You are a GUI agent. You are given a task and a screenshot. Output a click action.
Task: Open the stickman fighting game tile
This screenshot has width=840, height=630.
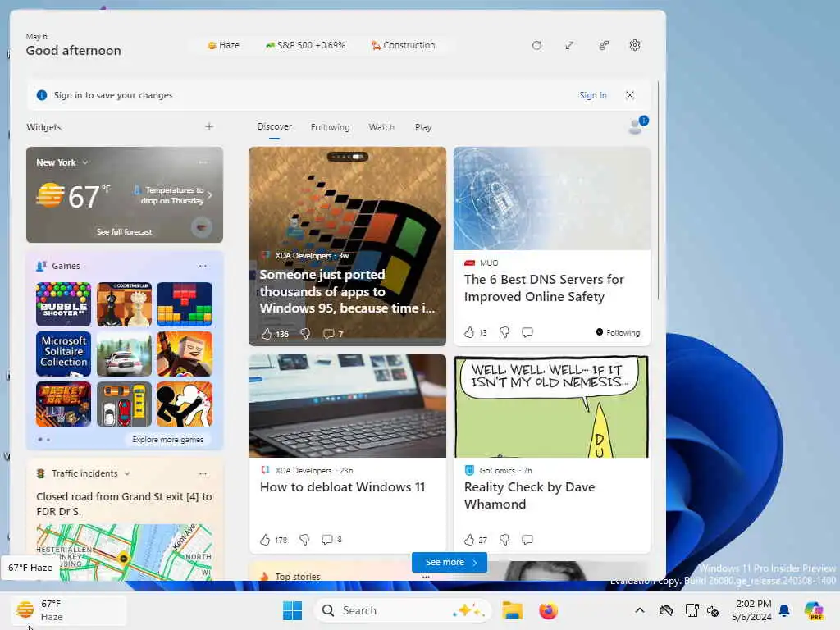coord(185,404)
